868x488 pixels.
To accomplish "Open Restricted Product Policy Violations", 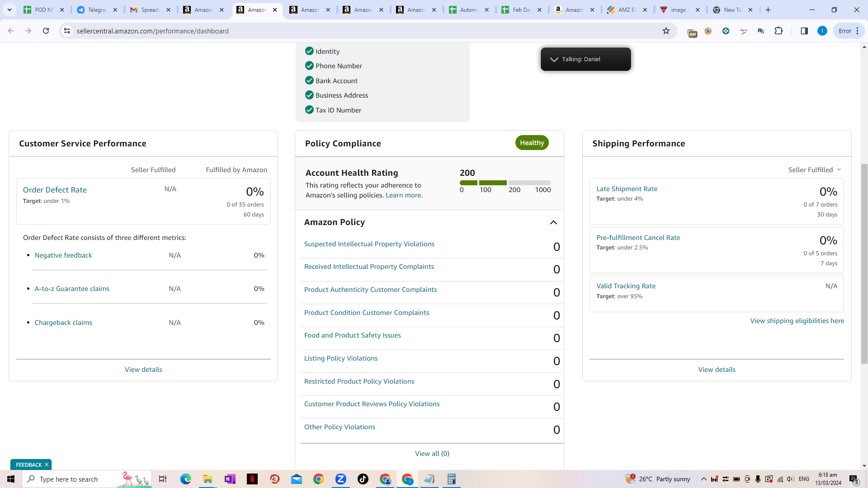I will pos(359,381).
